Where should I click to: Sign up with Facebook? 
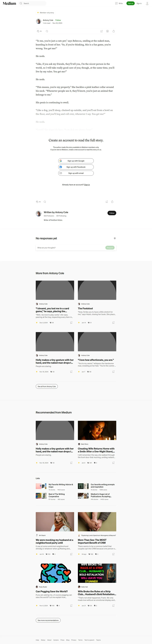[x=76, y=167]
